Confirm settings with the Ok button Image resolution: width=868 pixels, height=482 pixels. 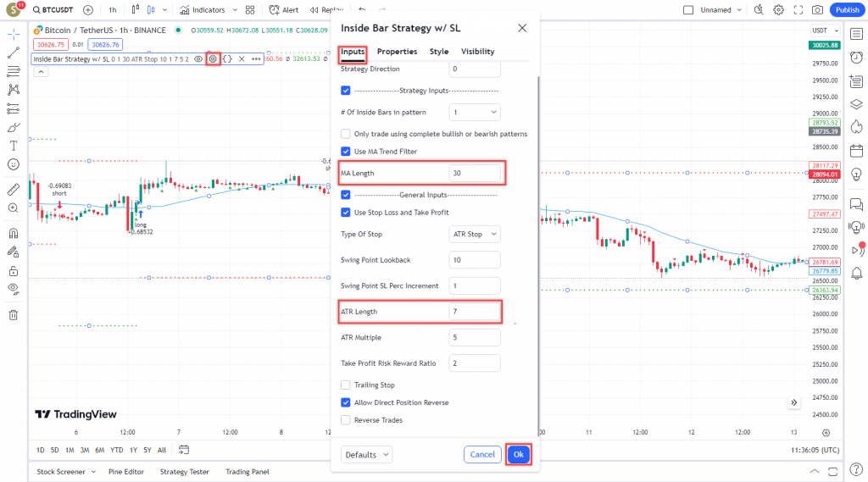coord(518,454)
